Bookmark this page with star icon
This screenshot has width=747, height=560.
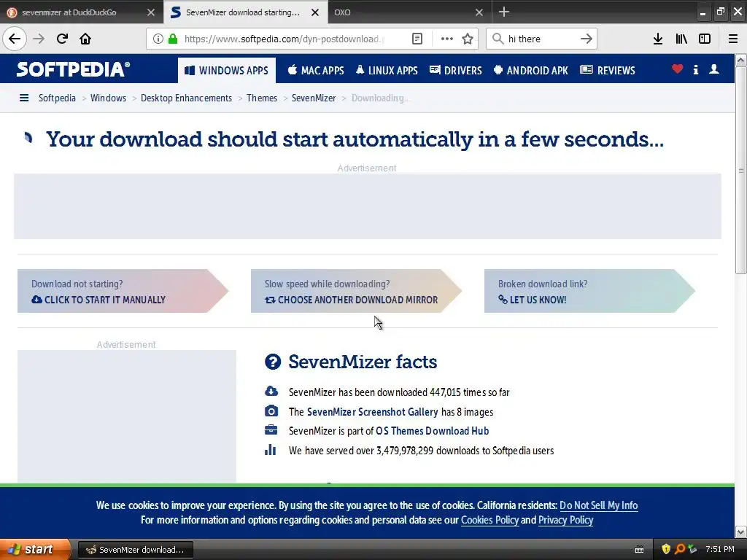click(x=468, y=39)
